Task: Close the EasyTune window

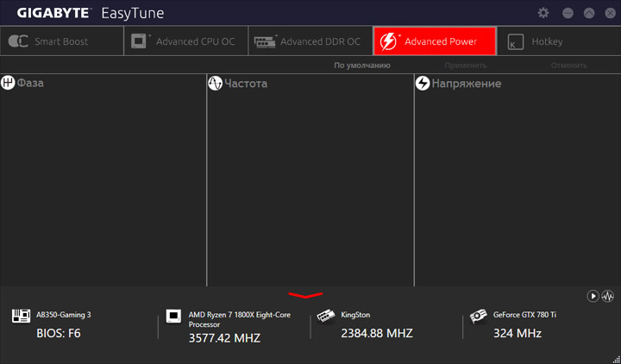Action: tap(611, 13)
